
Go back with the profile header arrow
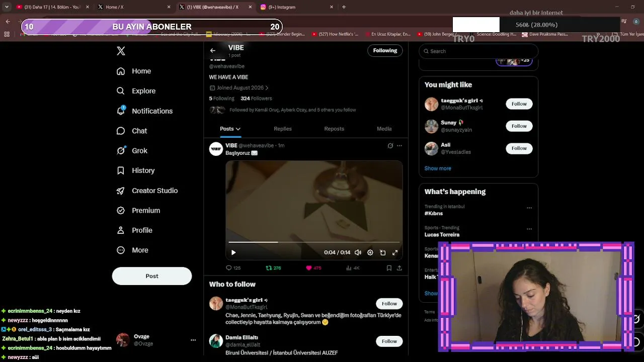coord(213,50)
